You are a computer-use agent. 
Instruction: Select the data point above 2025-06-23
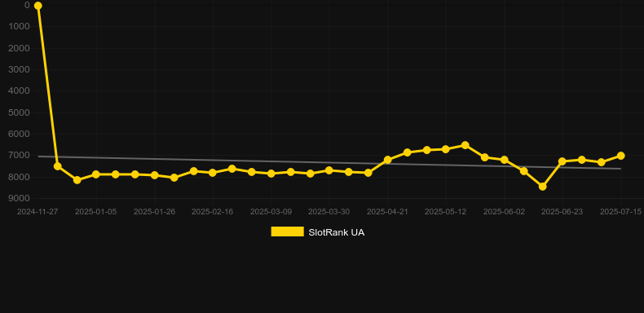[x=562, y=161]
